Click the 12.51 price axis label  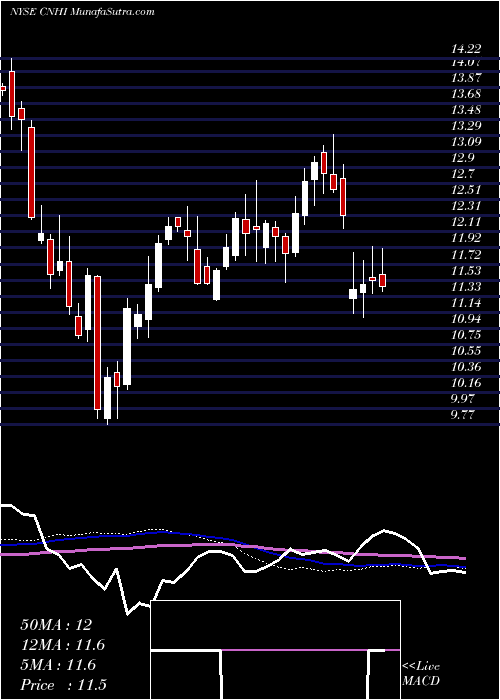pos(466,190)
